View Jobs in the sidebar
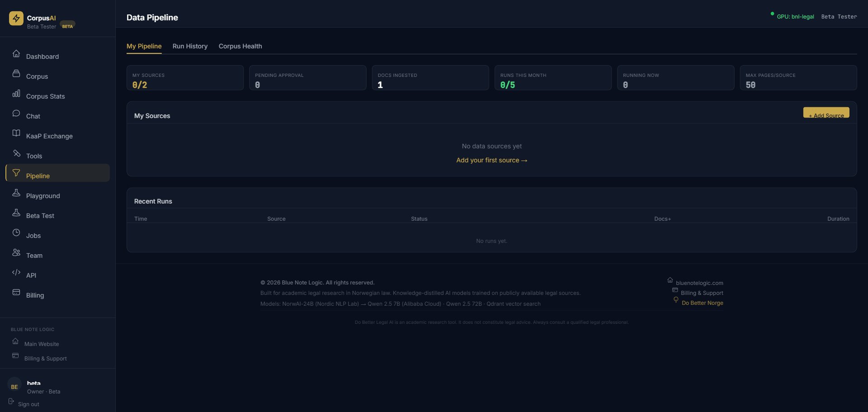Screen dimensions: 868x412 tap(33, 235)
